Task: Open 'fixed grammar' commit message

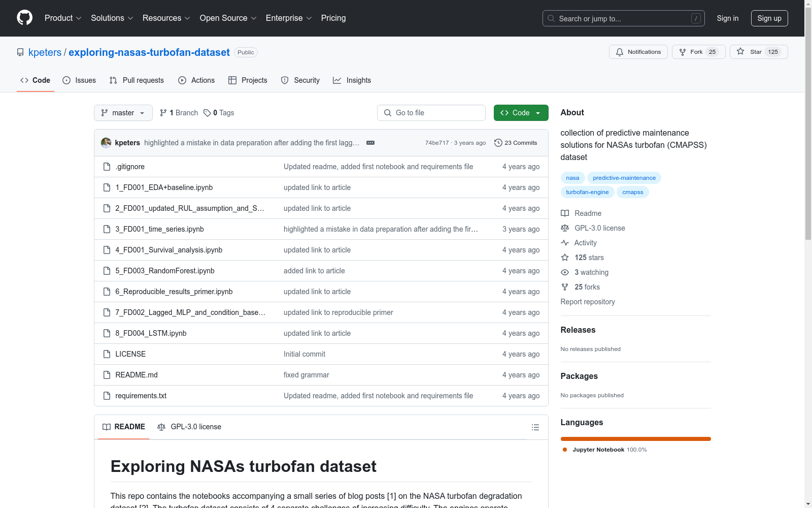Action: tap(306, 375)
